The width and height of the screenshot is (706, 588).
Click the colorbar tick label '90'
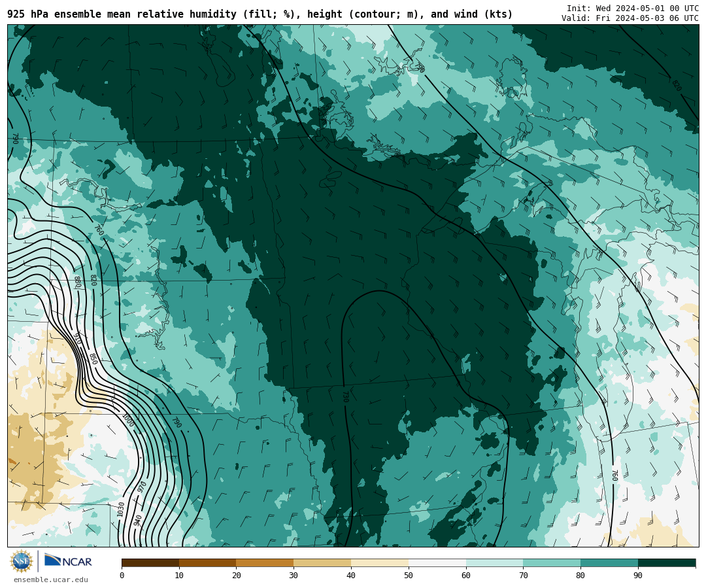point(638,576)
